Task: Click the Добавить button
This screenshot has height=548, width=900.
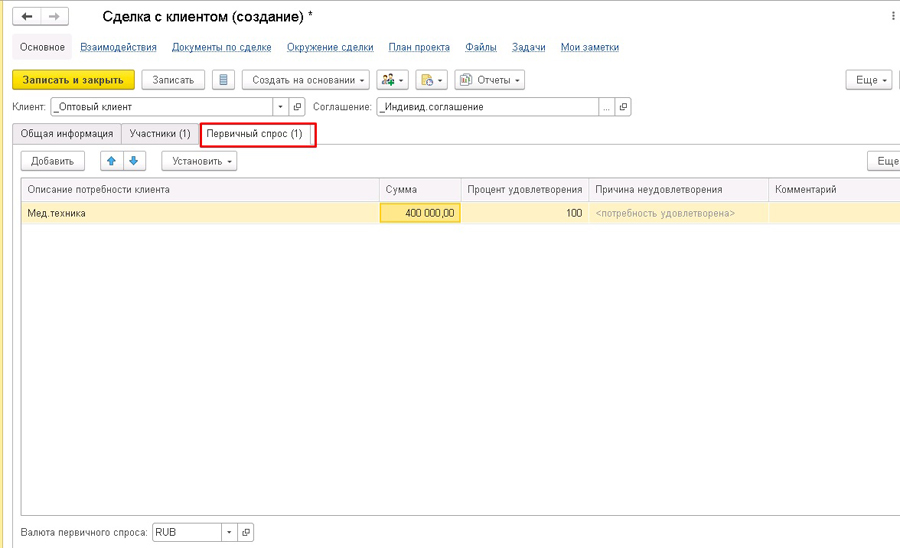Action: click(52, 161)
